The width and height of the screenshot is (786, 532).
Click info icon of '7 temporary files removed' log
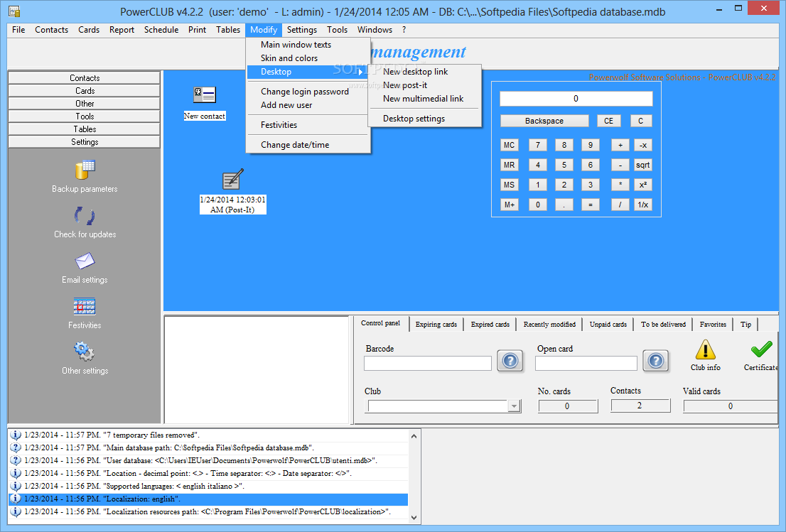point(16,435)
